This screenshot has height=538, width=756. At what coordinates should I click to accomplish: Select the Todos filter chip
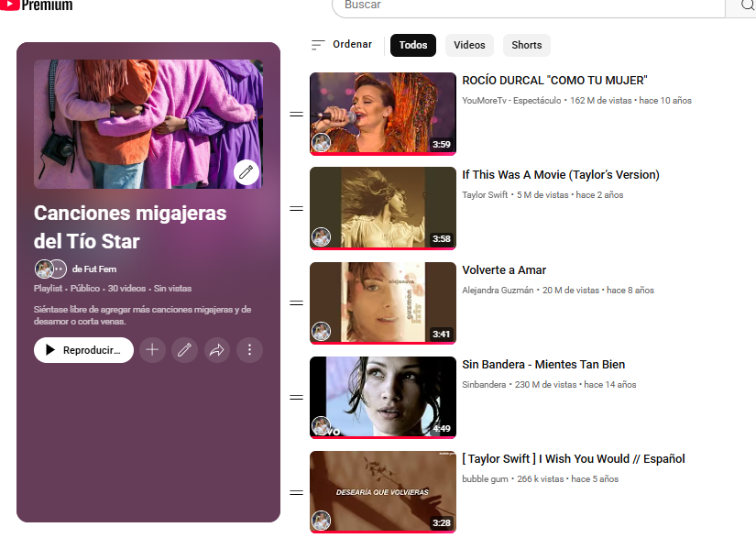coord(412,45)
